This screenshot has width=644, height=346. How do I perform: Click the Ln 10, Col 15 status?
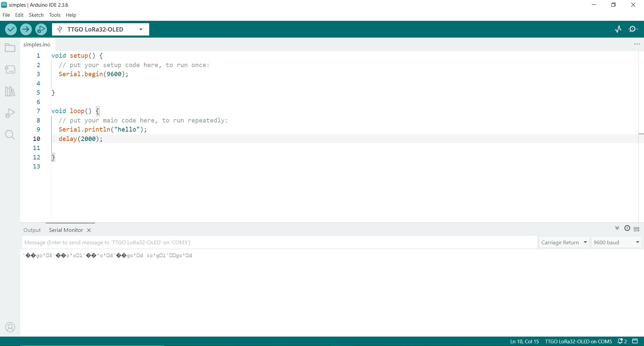(x=525, y=341)
